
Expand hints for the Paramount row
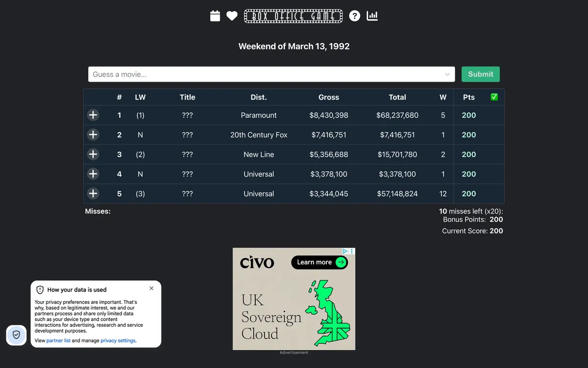coord(93,115)
